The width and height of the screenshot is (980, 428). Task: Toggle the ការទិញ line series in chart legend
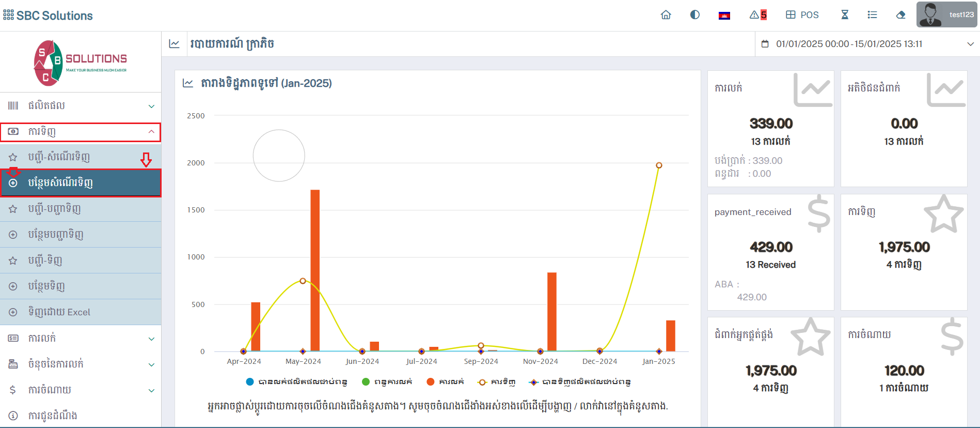497,382
